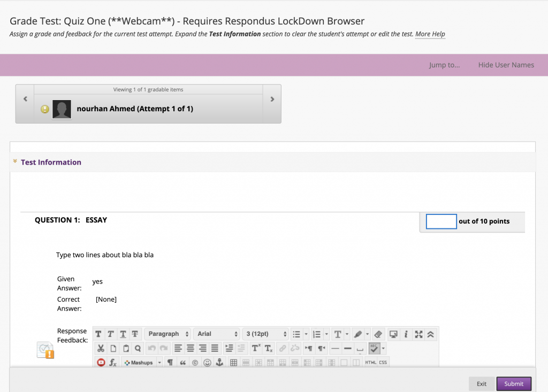Image resolution: width=548 pixels, height=392 pixels.
Task: Insert an emoticon into the feedback
Action: click(206, 362)
